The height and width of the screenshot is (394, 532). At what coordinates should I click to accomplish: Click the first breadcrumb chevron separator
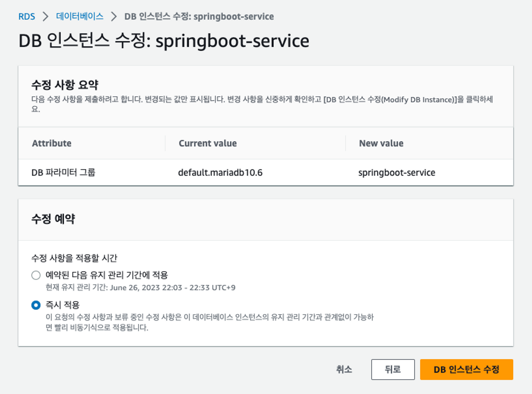click(x=46, y=16)
